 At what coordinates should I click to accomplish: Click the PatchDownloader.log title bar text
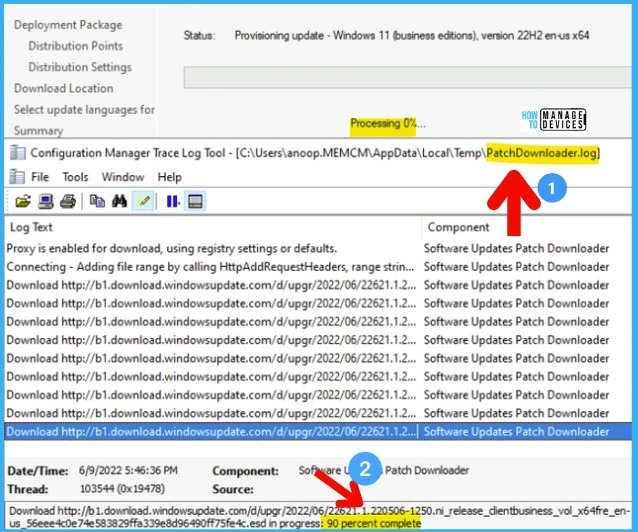click(x=543, y=153)
